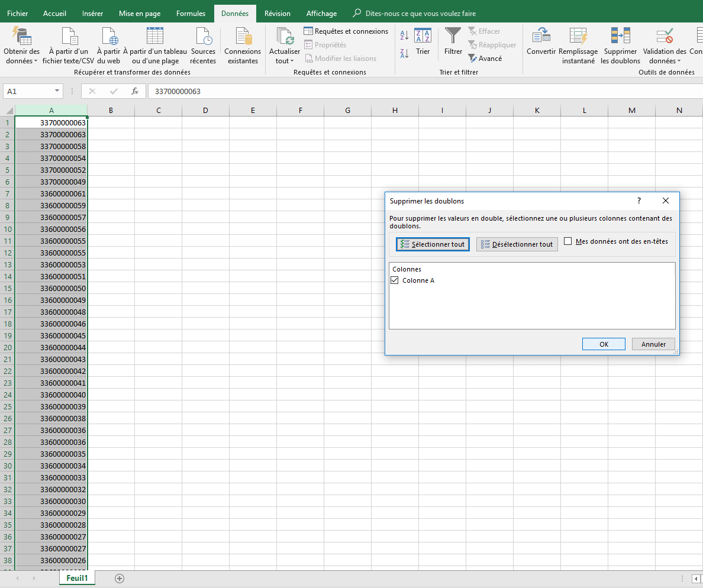Close the Supprimer les doublons dialog
This screenshot has width=703, height=588.
(x=665, y=201)
